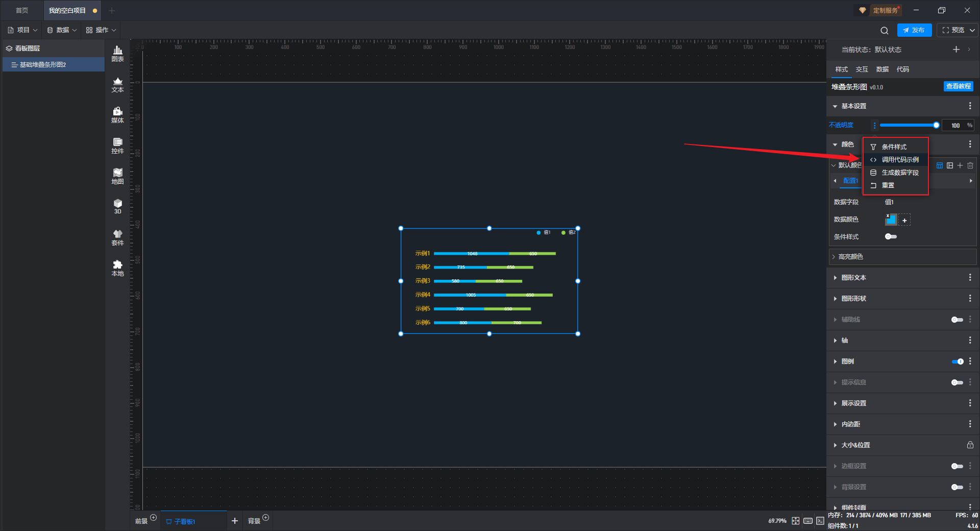The height and width of the screenshot is (531, 980).
Task: Switch to the 数据 tab in properties panel
Action: point(882,69)
